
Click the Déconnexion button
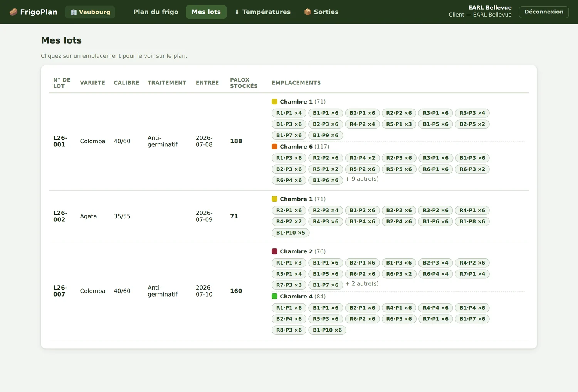pyautogui.click(x=544, y=12)
